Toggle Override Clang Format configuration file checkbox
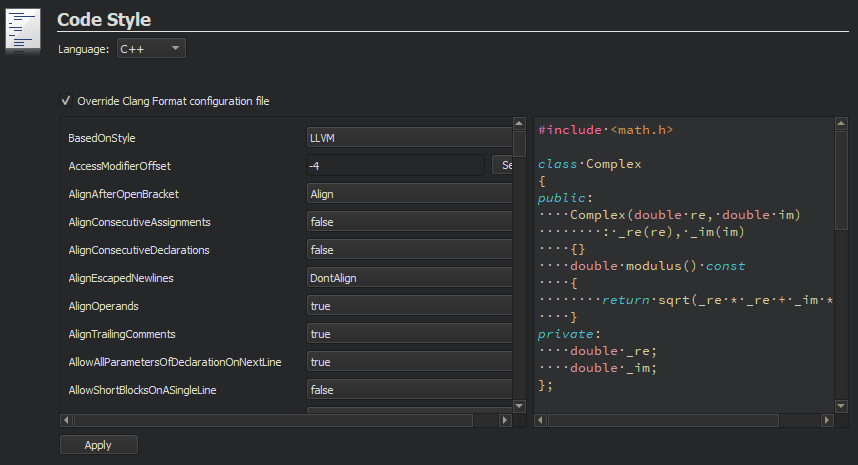858x465 pixels. tap(66, 101)
